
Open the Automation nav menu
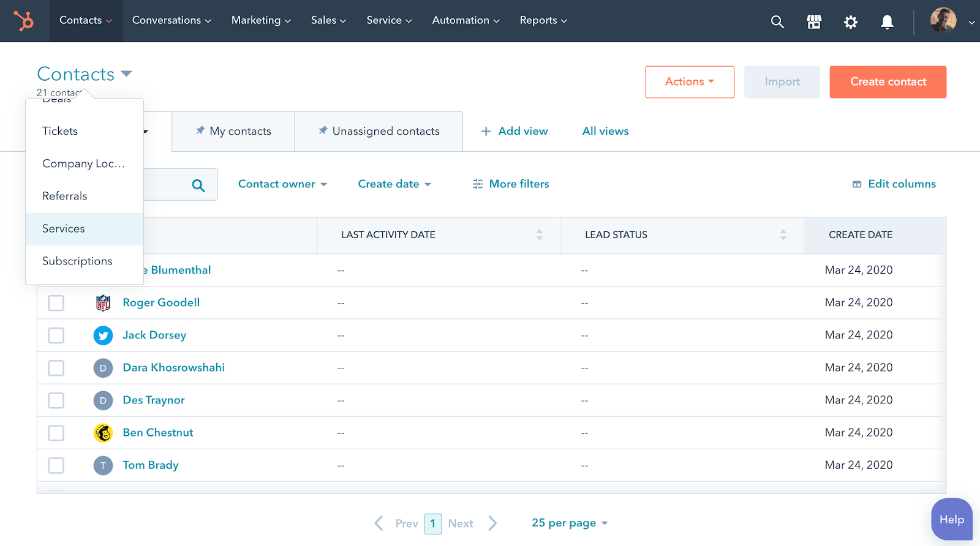466,20
